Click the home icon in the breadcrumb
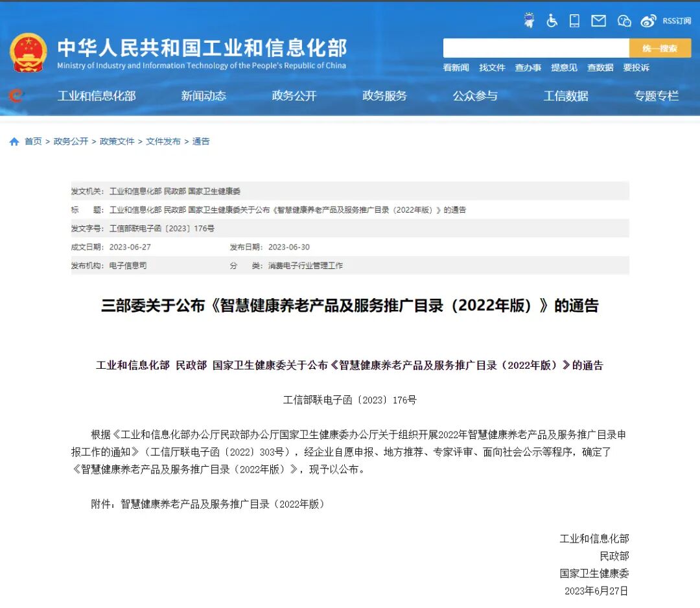The width and height of the screenshot is (700, 608). tap(13, 141)
